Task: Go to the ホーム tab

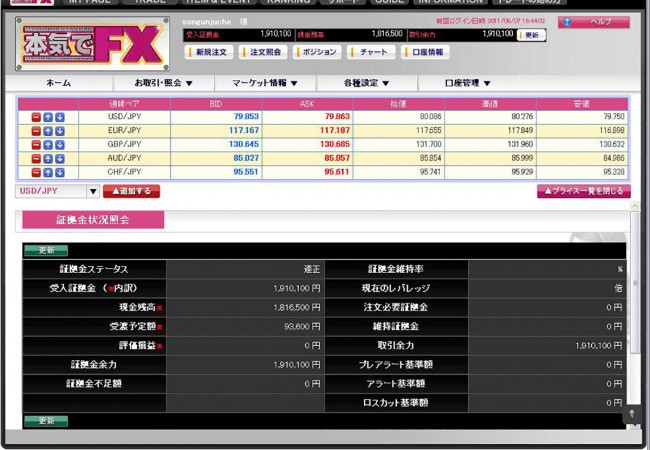Action: point(59,83)
